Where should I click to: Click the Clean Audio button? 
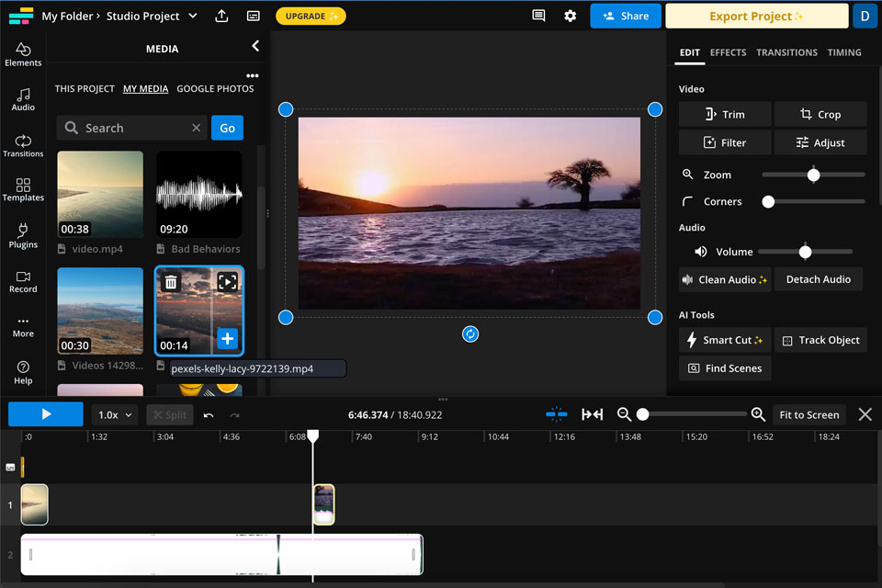[x=725, y=279]
